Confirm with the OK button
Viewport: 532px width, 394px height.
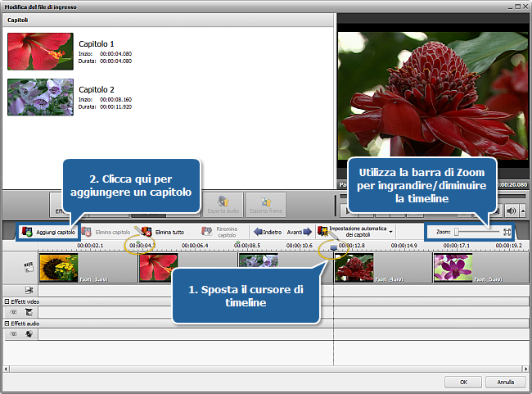coord(464,382)
